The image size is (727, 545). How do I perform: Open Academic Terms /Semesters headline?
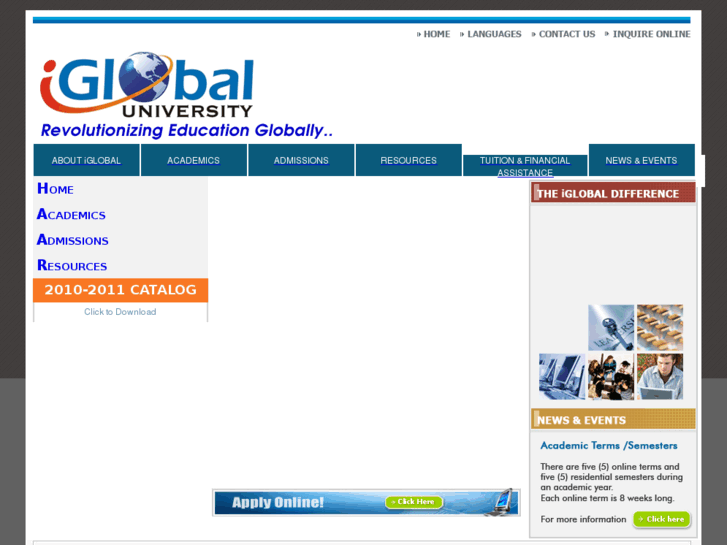[x=608, y=446]
